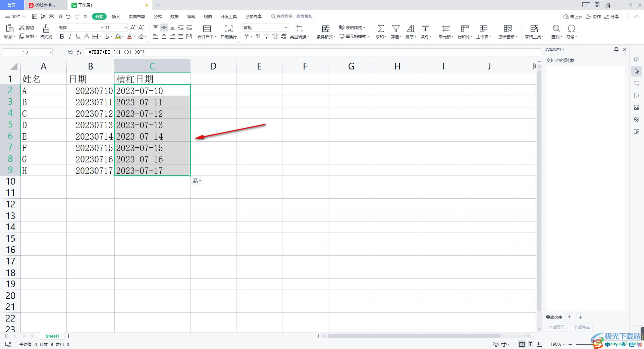Open Print Preview icon
The image size is (644, 349).
pos(60,16)
